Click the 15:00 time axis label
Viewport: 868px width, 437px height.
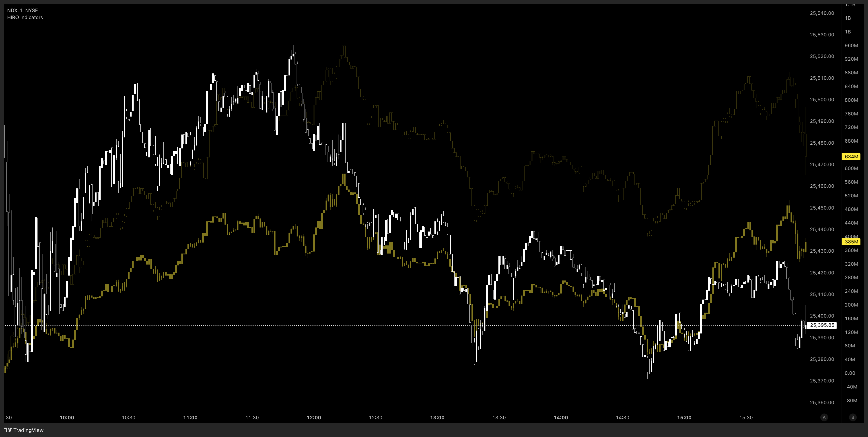684,417
